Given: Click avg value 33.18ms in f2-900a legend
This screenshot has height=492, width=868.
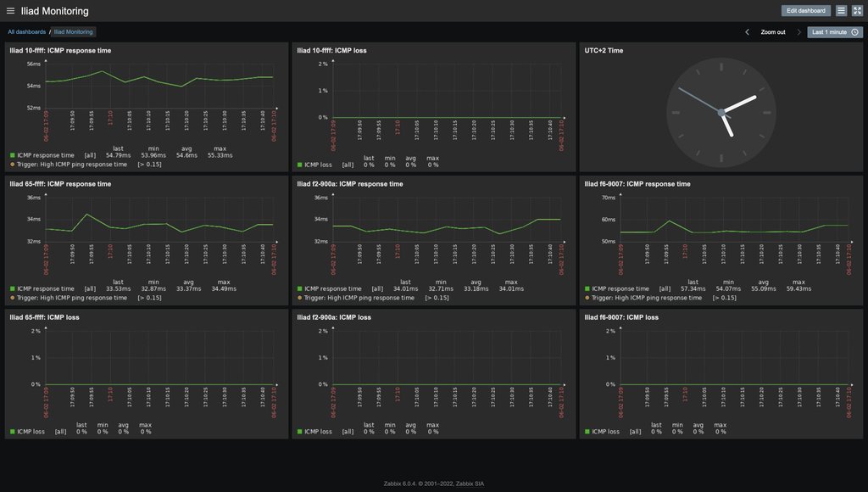Looking at the screenshot, I should click(x=476, y=289).
